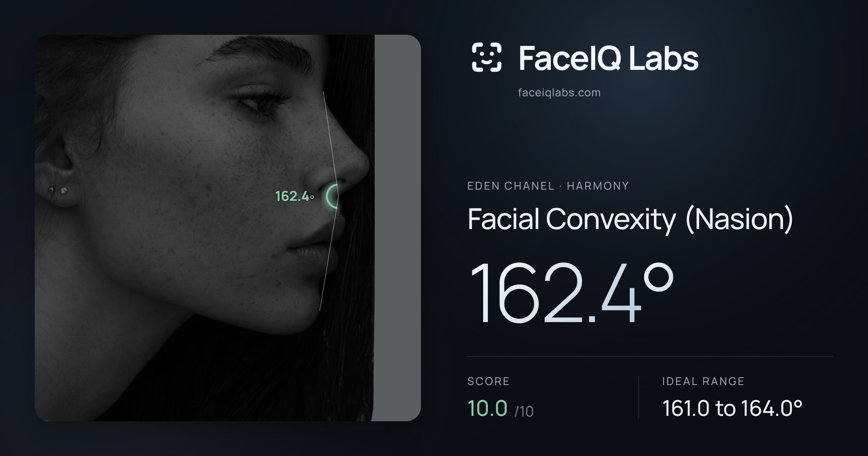This screenshot has height=456, width=868.
Task: Click the side profile photo thumbnail
Action: pyautogui.click(x=228, y=228)
